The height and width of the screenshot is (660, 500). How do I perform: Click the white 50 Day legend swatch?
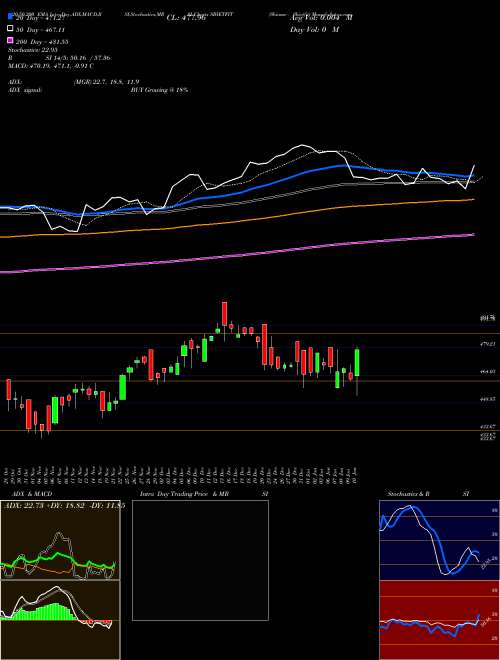pyautogui.click(x=11, y=29)
